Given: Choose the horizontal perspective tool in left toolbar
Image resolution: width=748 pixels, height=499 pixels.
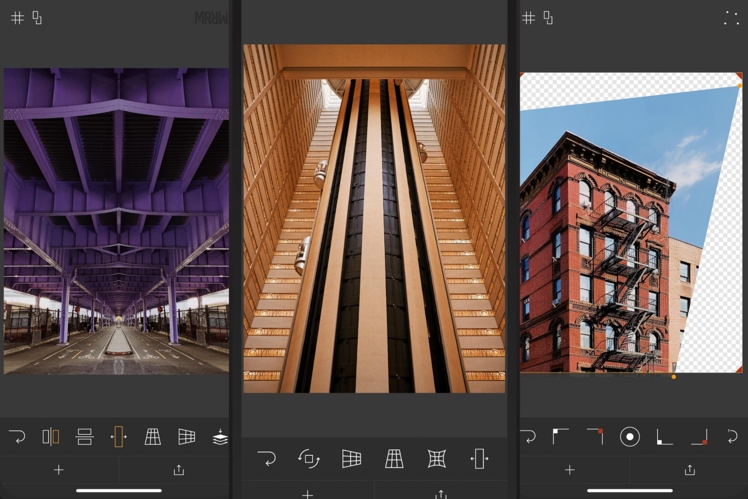Looking at the screenshot, I should point(186,437).
